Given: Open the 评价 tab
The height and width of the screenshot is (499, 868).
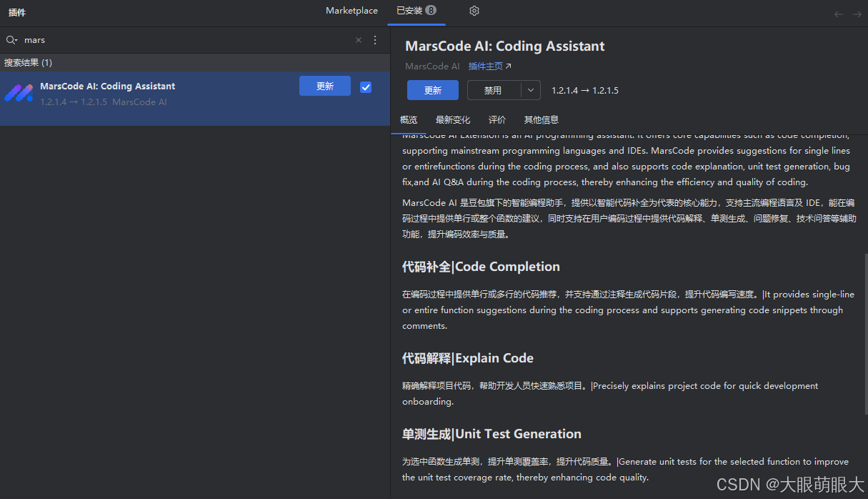Looking at the screenshot, I should pos(497,120).
